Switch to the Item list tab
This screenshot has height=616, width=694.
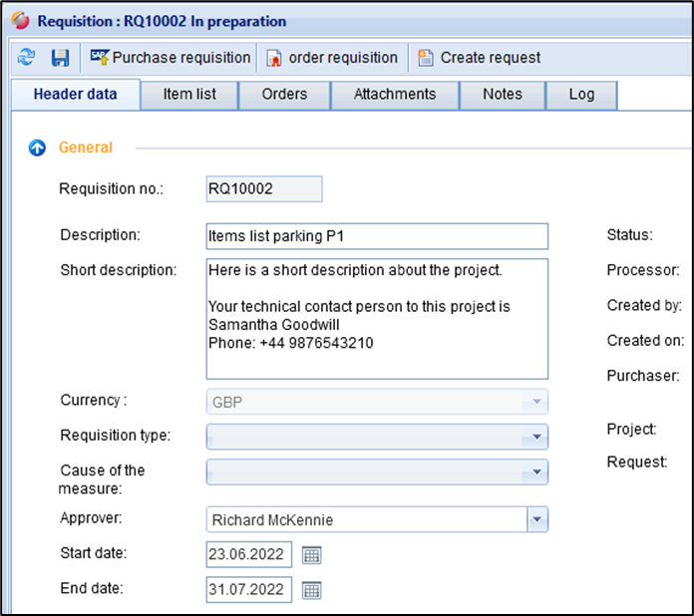point(189,95)
